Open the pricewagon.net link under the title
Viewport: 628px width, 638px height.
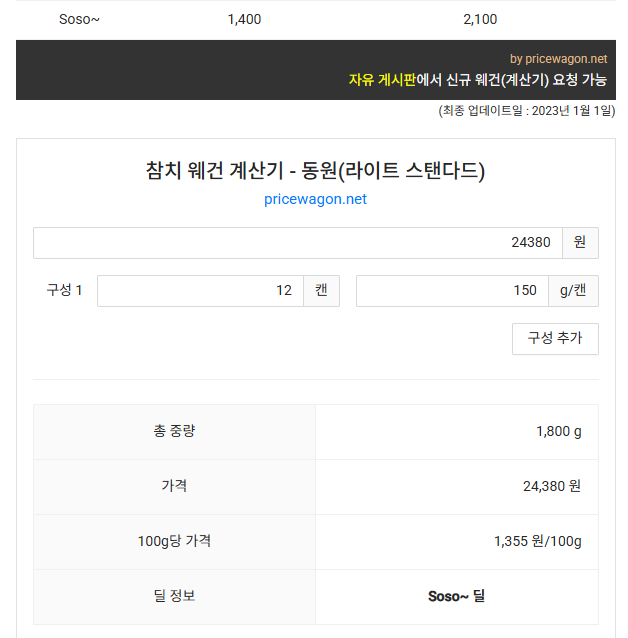pyautogui.click(x=315, y=199)
